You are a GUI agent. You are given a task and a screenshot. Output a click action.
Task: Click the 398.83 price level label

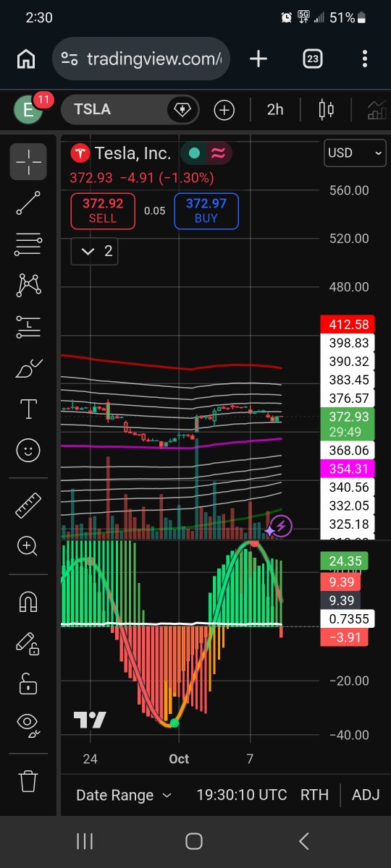coord(347,343)
